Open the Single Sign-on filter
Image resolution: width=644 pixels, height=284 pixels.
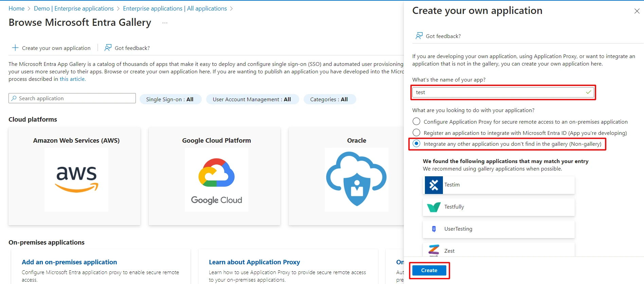tap(171, 99)
